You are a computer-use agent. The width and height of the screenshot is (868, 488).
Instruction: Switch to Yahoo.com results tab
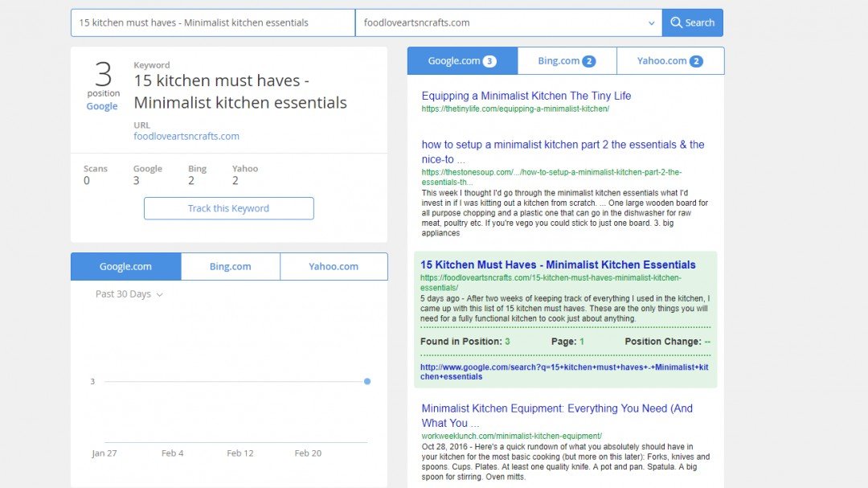pyautogui.click(x=670, y=61)
